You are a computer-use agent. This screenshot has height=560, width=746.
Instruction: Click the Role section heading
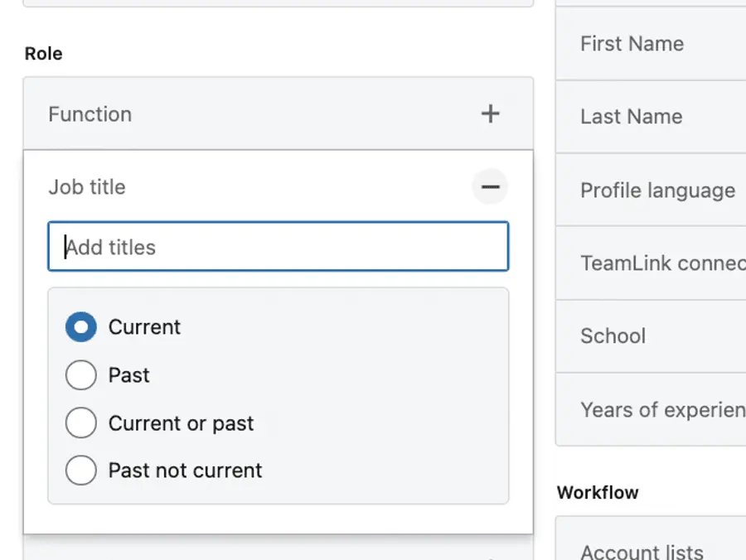coord(42,53)
